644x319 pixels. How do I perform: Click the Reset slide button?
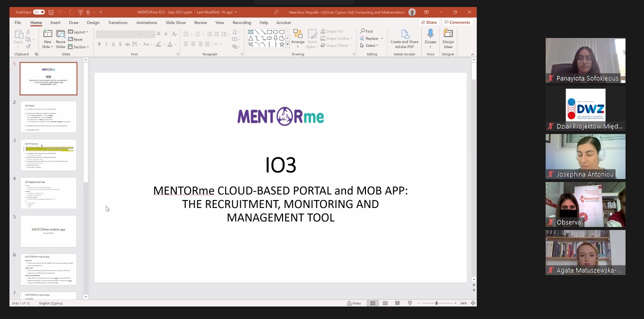(75, 39)
